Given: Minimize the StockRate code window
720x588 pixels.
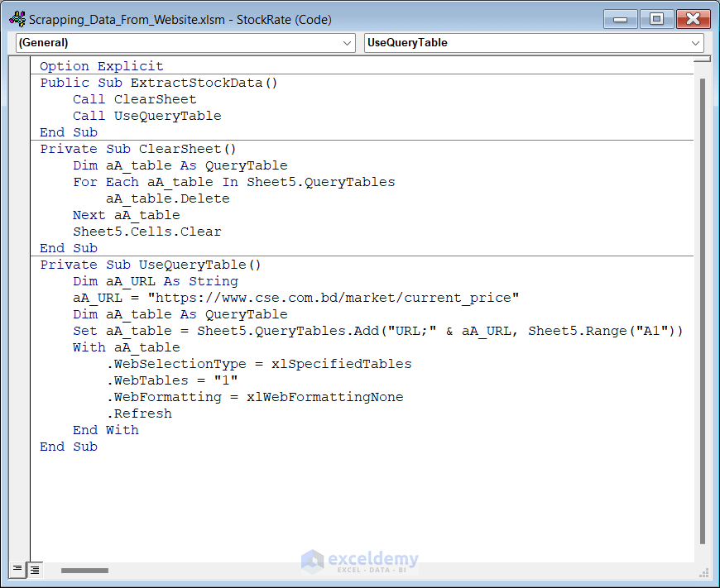Looking at the screenshot, I should pyautogui.click(x=621, y=19).
